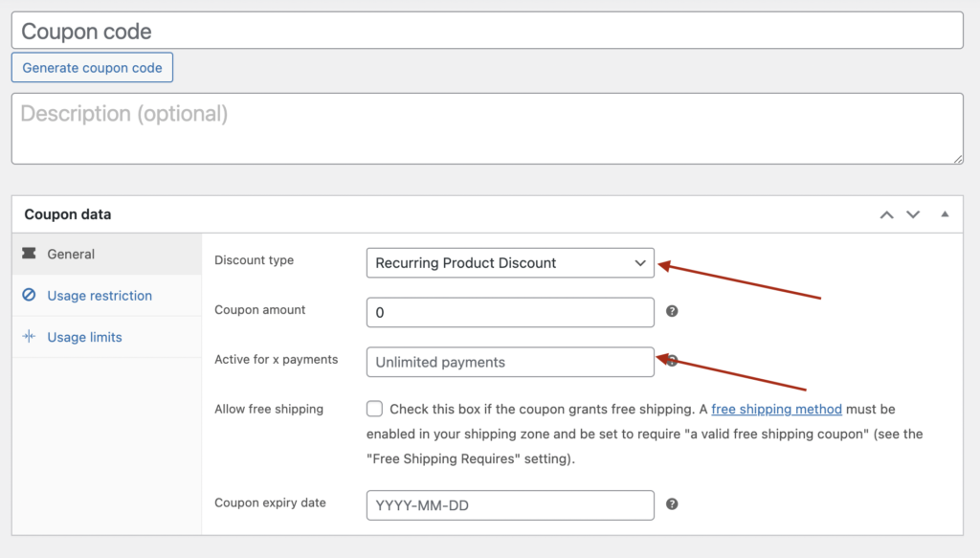The width and height of the screenshot is (980, 558).
Task: Click into the Description text area
Action: (487, 128)
